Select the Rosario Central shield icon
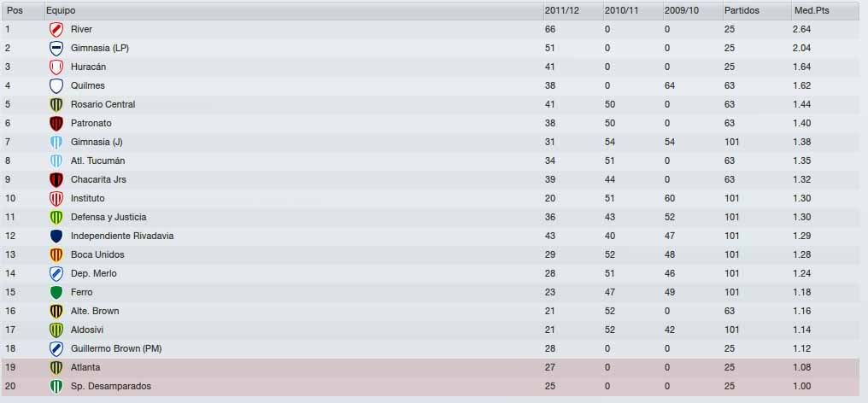 point(56,105)
